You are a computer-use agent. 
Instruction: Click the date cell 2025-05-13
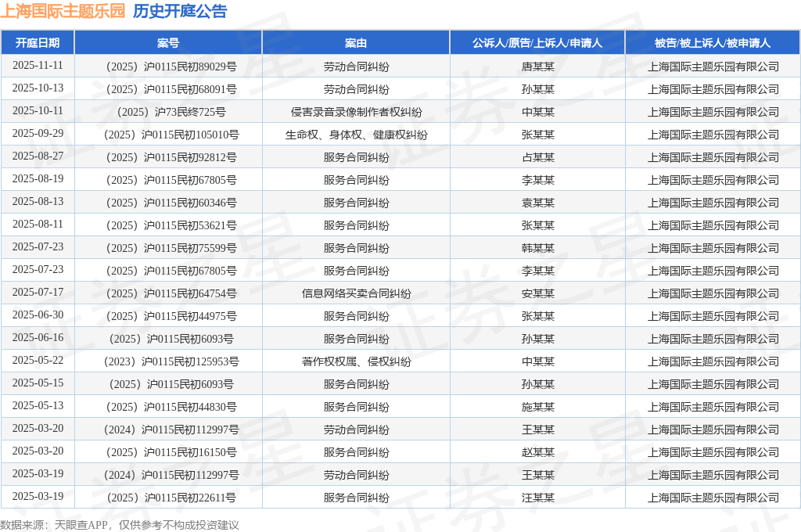(x=38, y=405)
